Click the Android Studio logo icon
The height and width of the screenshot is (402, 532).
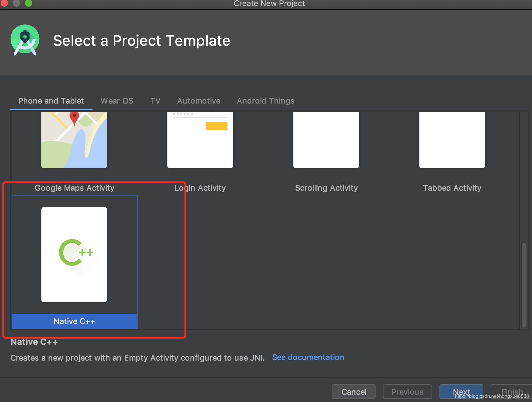click(25, 40)
